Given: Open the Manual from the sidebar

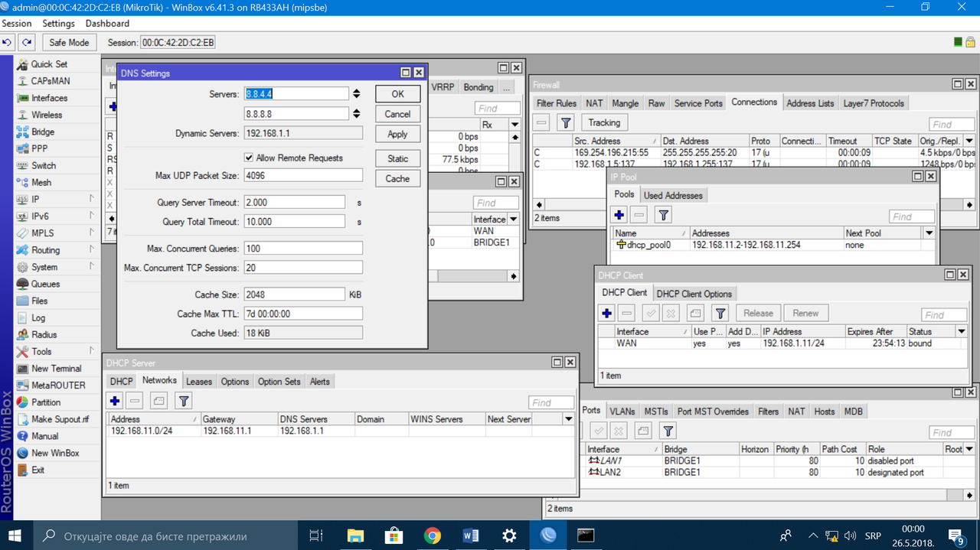Looking at the screenshot, I should [44, 436].
